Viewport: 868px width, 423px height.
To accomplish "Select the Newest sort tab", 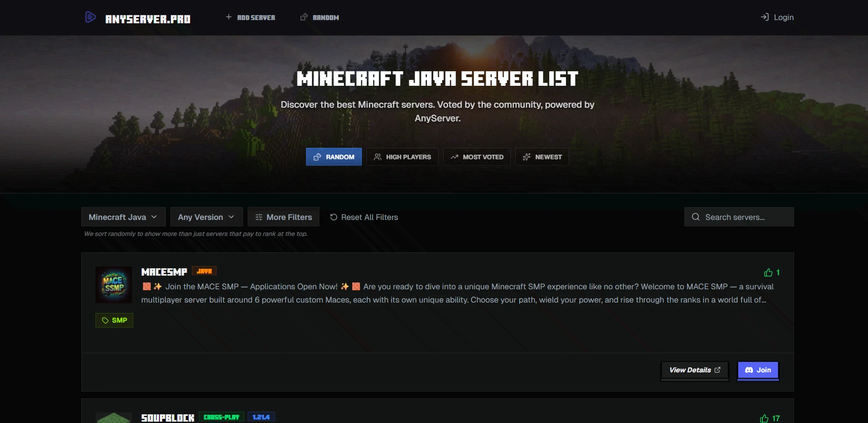I will click(542, 157).
